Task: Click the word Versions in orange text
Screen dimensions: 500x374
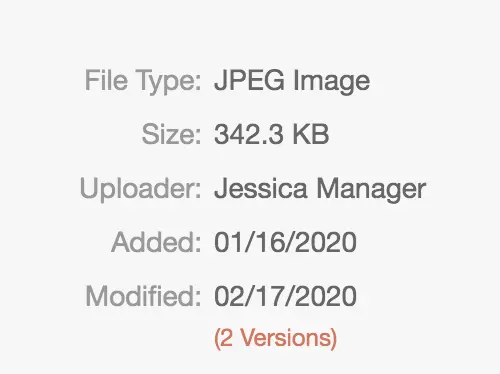Action: pyautogui.click(x=286, y=338)
